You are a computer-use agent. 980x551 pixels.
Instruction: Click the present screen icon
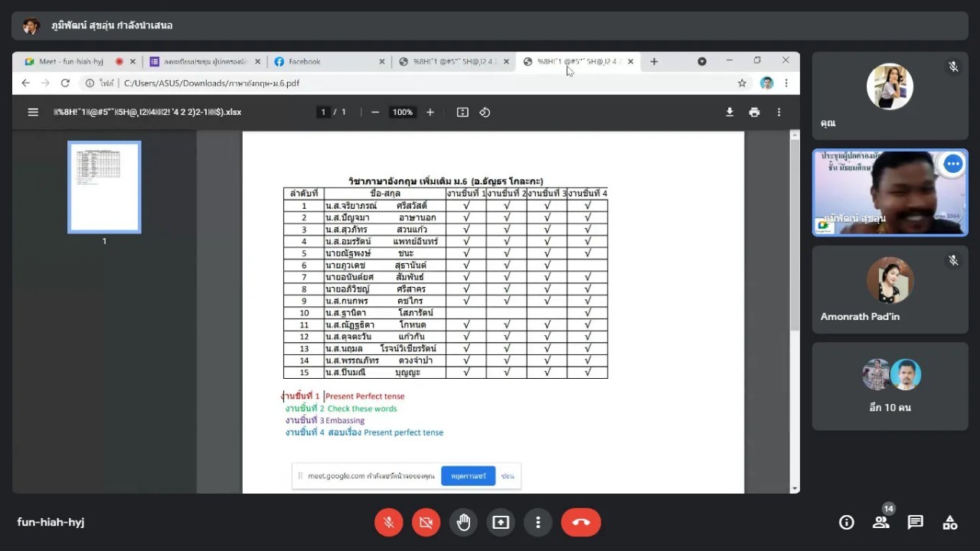pyautogui.click(x=501, y=523)
